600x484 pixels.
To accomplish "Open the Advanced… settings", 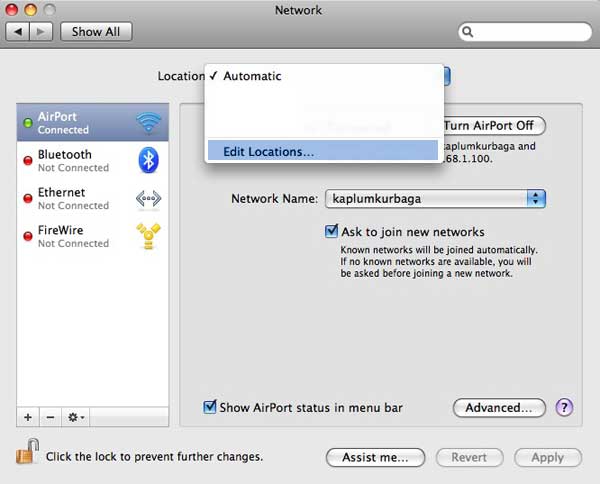I will pyautogui.click(x=499, y=407).
